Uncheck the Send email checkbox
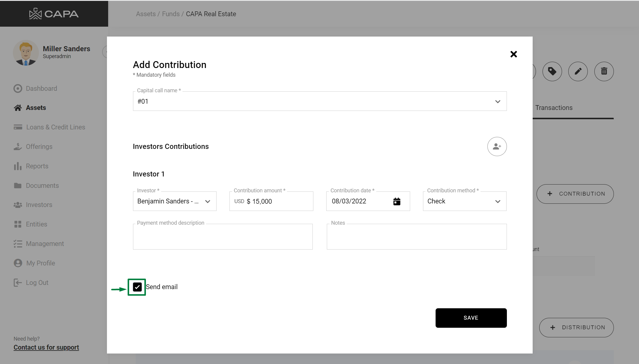 pyautogui.click(x=137, y=287)
